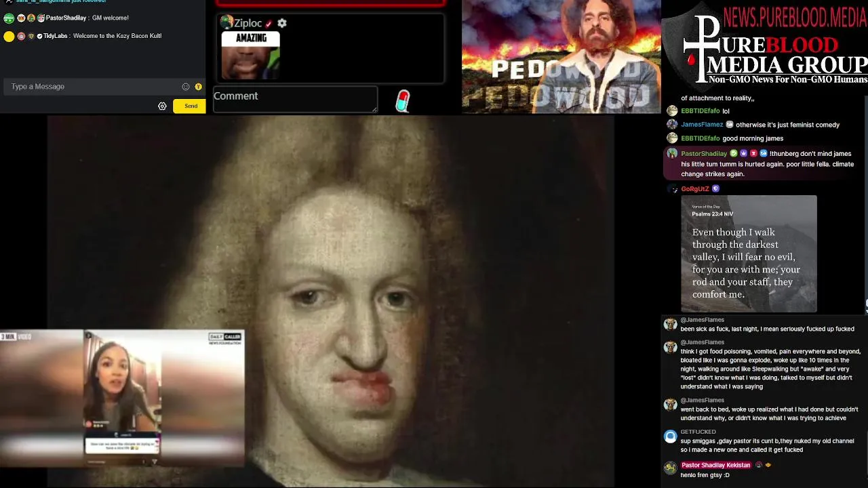Click PastorShadilay red badge

tap(753, 154)
